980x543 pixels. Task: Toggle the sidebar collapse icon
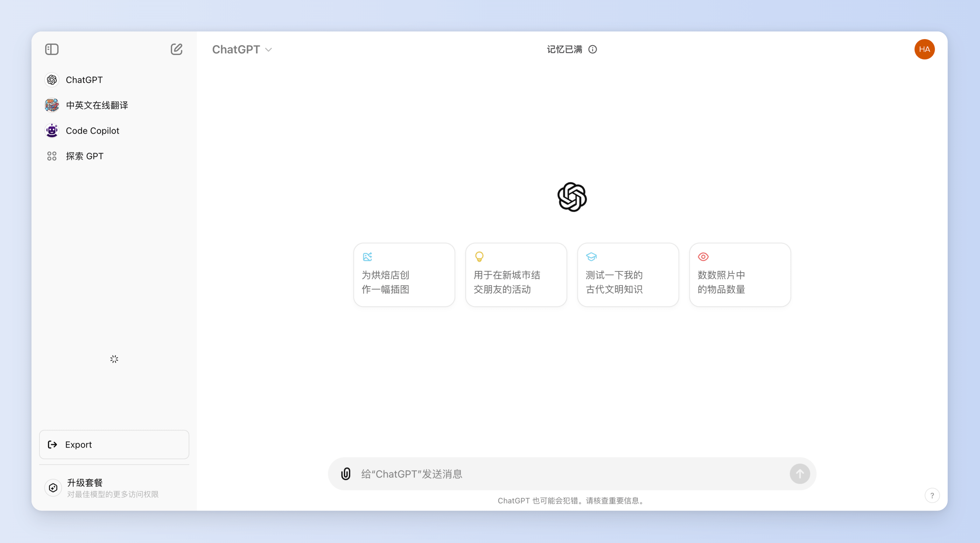[52, 49]
